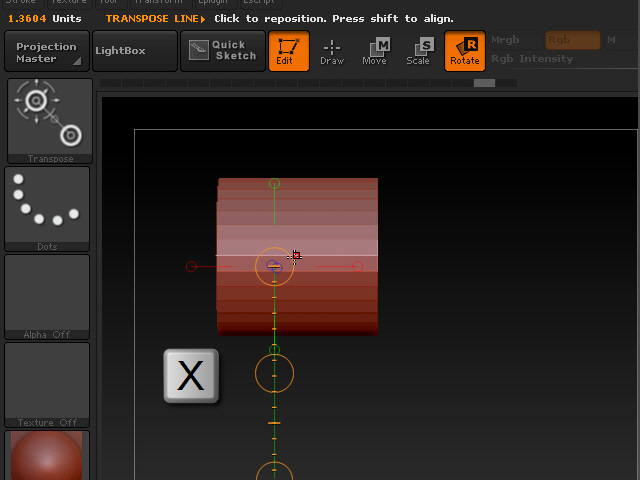Image resolution: width=640 pixels, height=480 pixels.
Task: Activate Quick Sketch mode
Action: coord(223,51)
